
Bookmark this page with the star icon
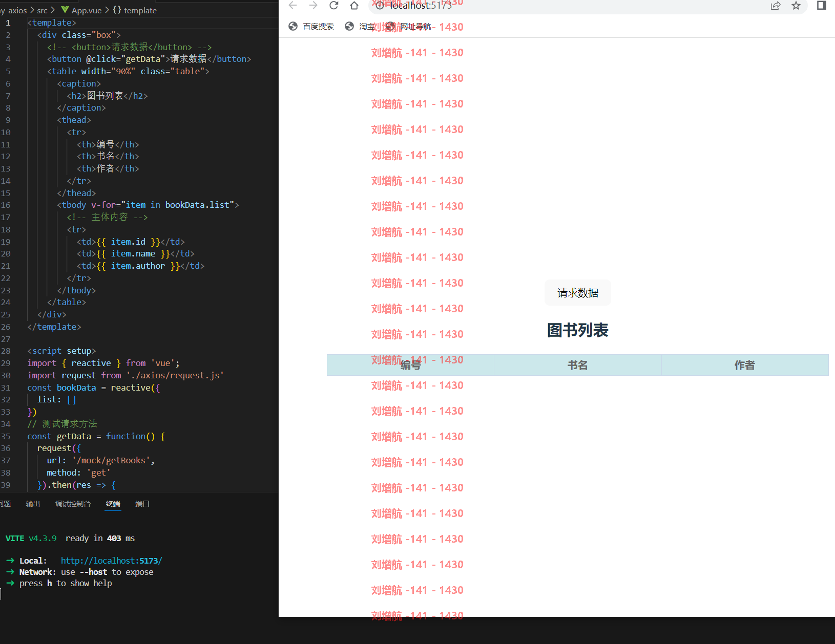tap(796, 6)
